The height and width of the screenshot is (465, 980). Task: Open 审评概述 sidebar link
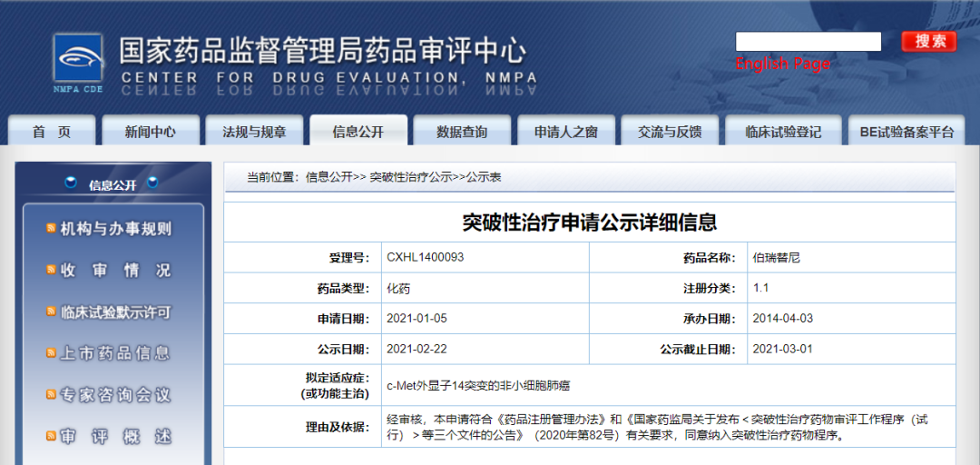click(115, 436)
